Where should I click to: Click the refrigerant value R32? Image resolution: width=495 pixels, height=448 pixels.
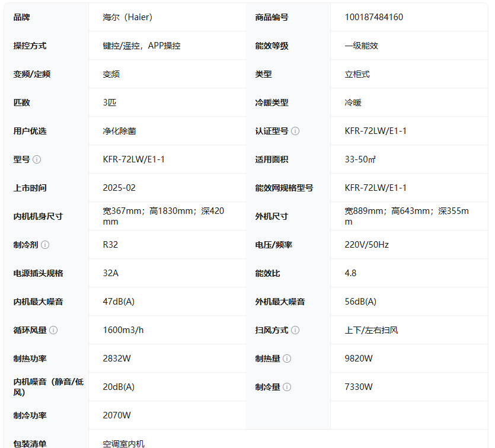pyautogui.click(x=110, y=245)
